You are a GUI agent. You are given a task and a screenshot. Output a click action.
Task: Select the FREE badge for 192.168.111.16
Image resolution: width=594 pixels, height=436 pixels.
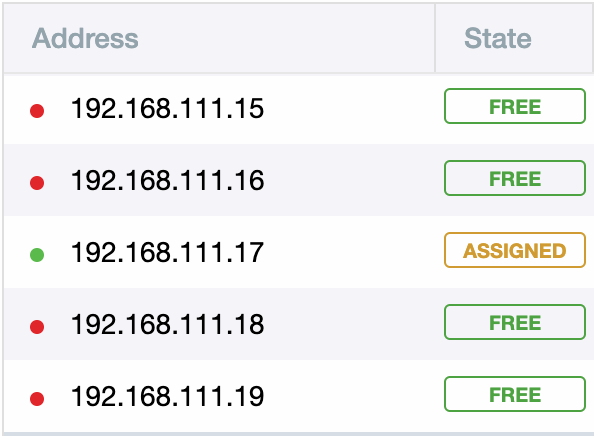(x=515, y=178)
